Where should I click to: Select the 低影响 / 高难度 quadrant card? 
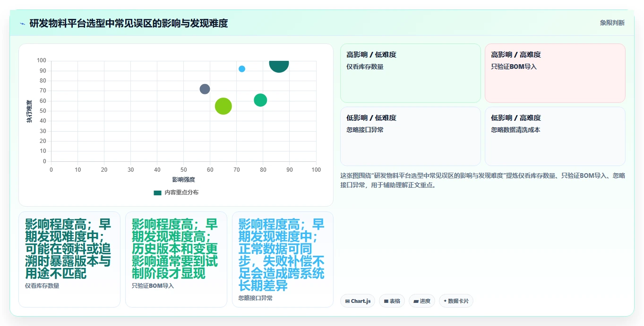(555, 136)
